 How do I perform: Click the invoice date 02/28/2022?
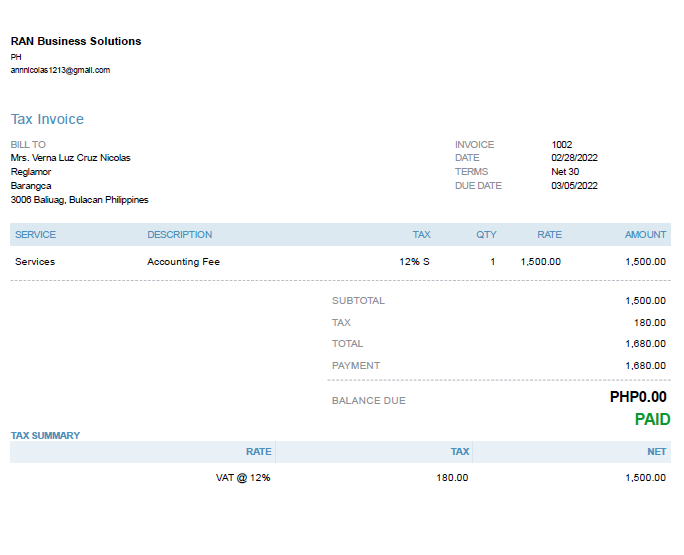click(574, 158)
